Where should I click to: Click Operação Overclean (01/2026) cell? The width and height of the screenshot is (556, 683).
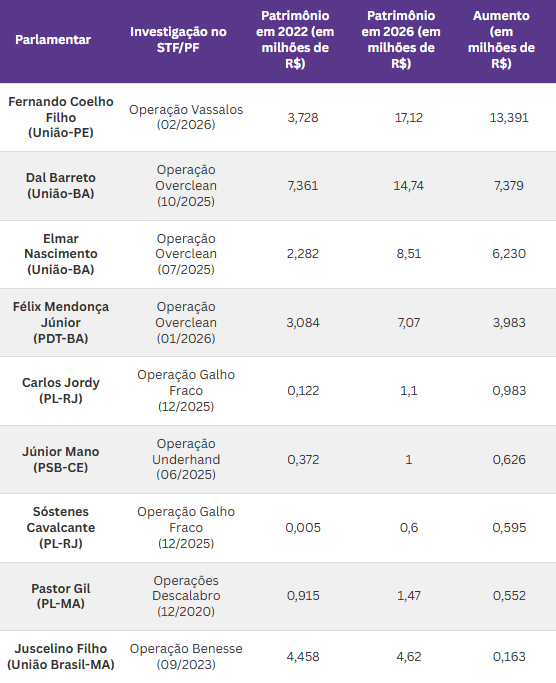pyautogui.click(x=186, y=322)
